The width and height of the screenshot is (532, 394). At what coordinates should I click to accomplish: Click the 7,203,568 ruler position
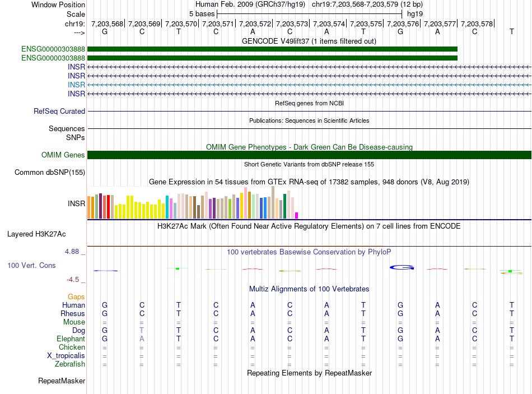(x=107, y=24)
